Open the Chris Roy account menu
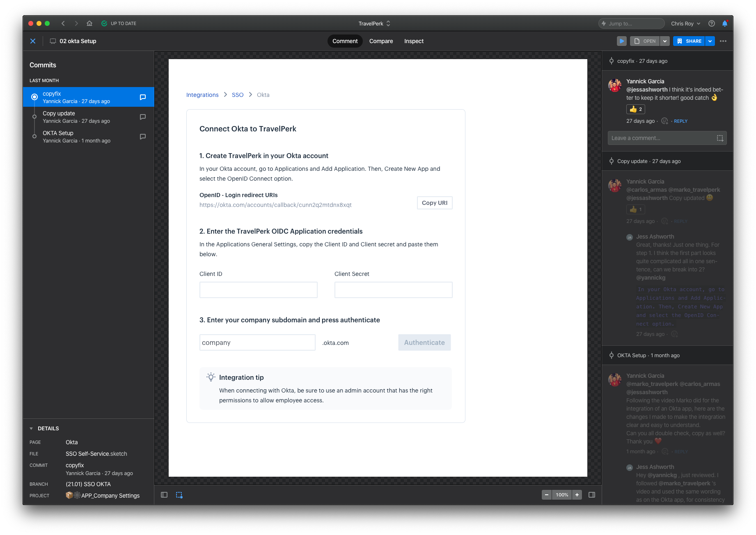756x535 pixels. [685, 23]
